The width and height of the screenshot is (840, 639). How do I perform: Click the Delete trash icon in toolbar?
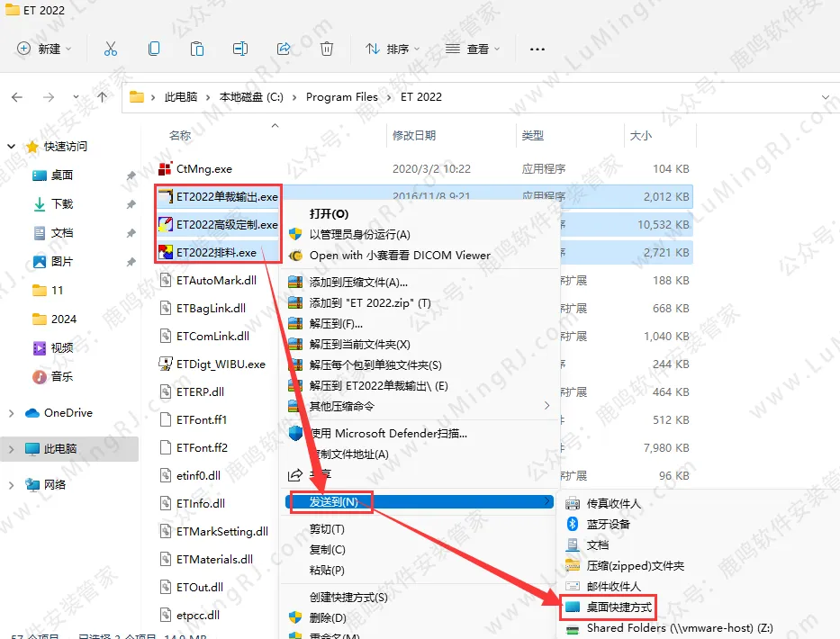pos(326,49)
